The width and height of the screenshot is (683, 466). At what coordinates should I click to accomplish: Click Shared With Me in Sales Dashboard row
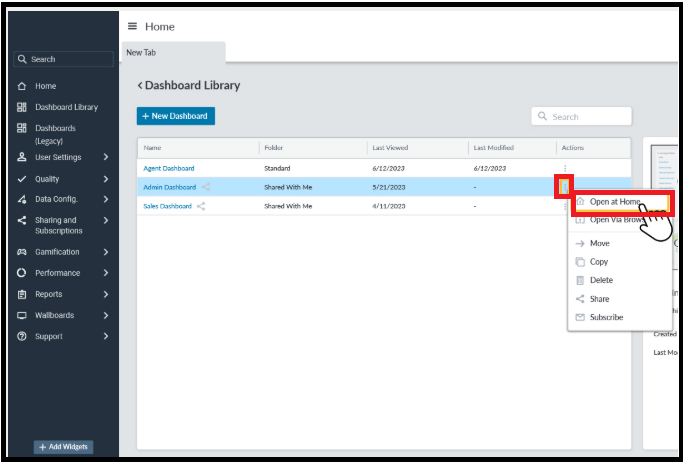[x=288, y=206]
